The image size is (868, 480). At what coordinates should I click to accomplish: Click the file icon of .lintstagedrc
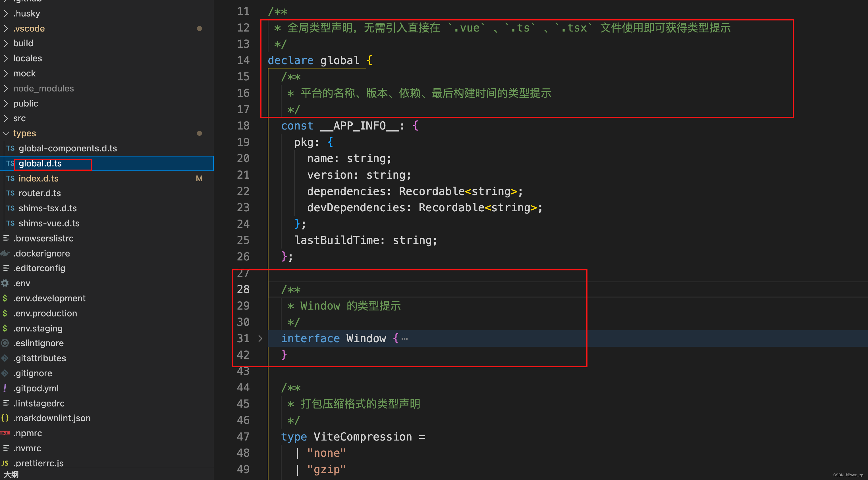coord(6,403)
